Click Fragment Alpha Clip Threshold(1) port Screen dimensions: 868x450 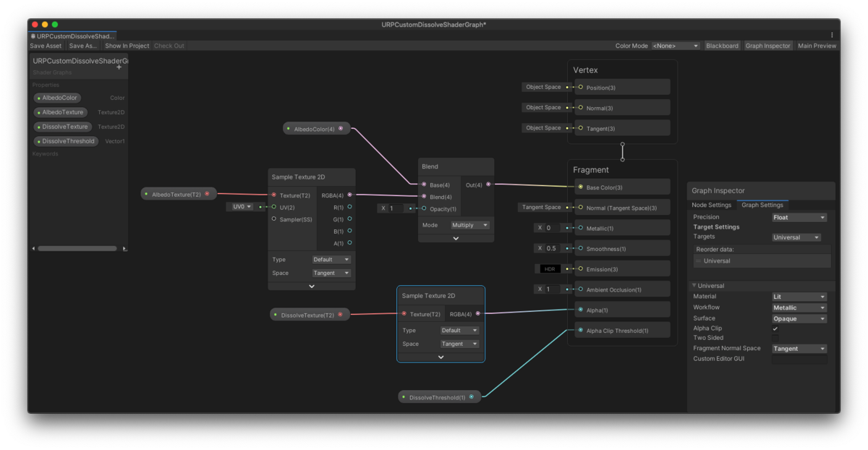(580, 330)
